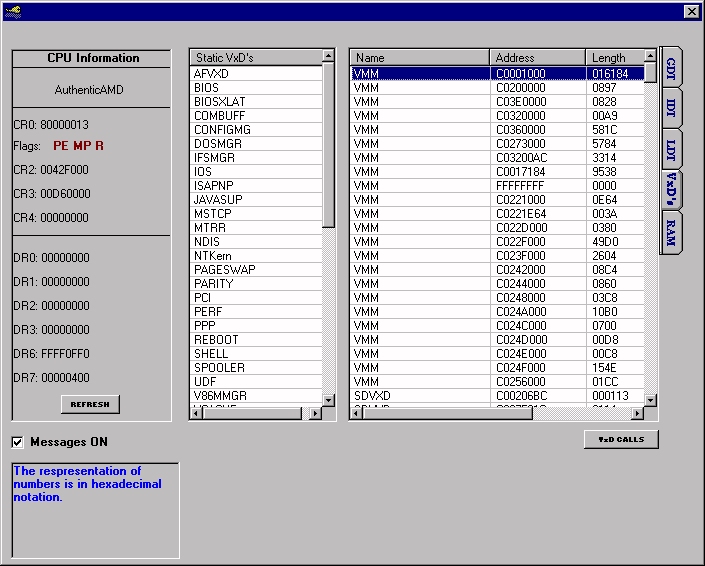Screen dimensions: 705x566
Task: Click the Address column header
Action: coord(537,58)
